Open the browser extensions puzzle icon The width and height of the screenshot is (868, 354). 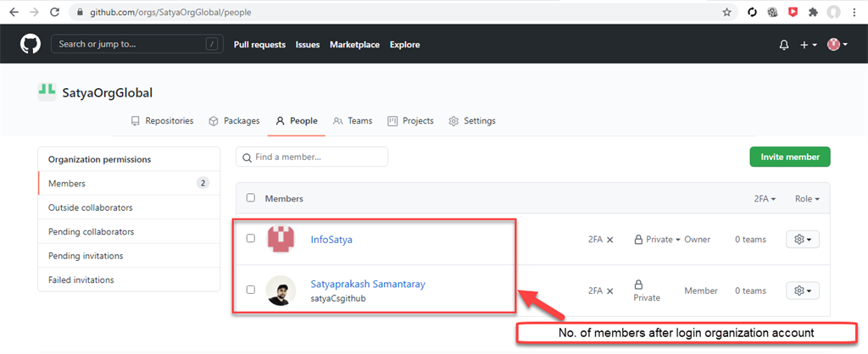pyautogui.click(x=813, y=12)
